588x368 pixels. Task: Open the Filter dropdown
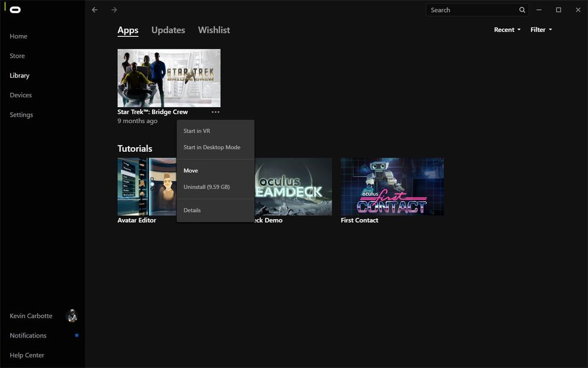point(540,29)
